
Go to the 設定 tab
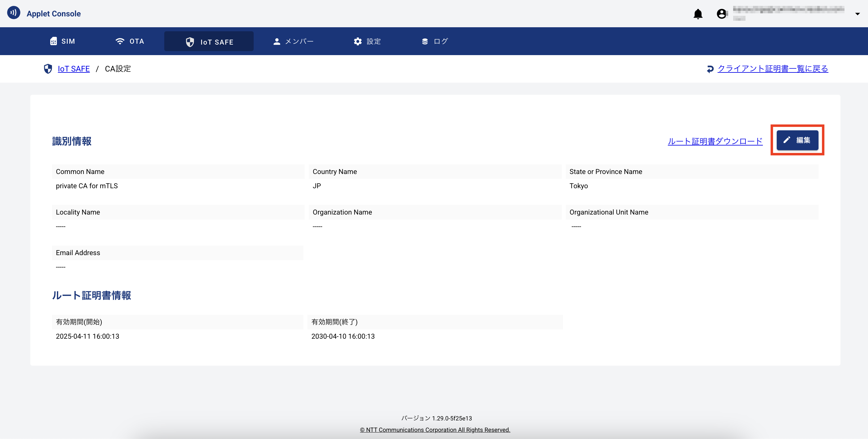(367, 41)
